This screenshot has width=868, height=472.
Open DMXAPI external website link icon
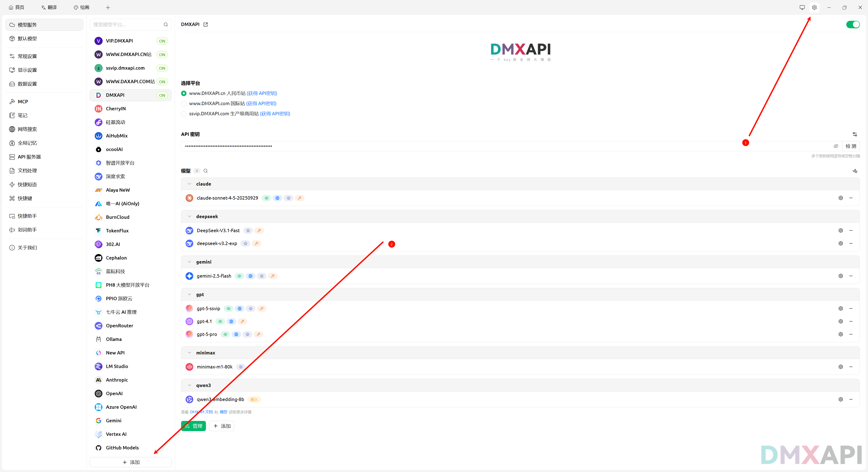pyautogui.click(x=205, y=24)
